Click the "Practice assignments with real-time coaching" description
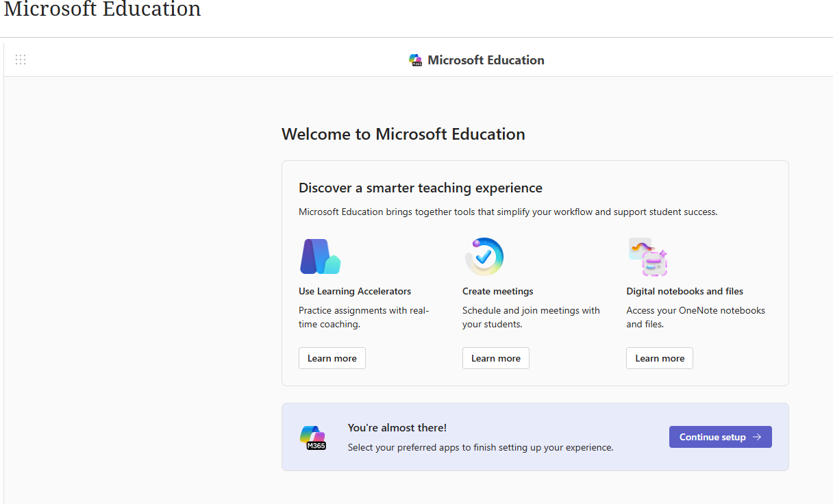 (363, 317)
